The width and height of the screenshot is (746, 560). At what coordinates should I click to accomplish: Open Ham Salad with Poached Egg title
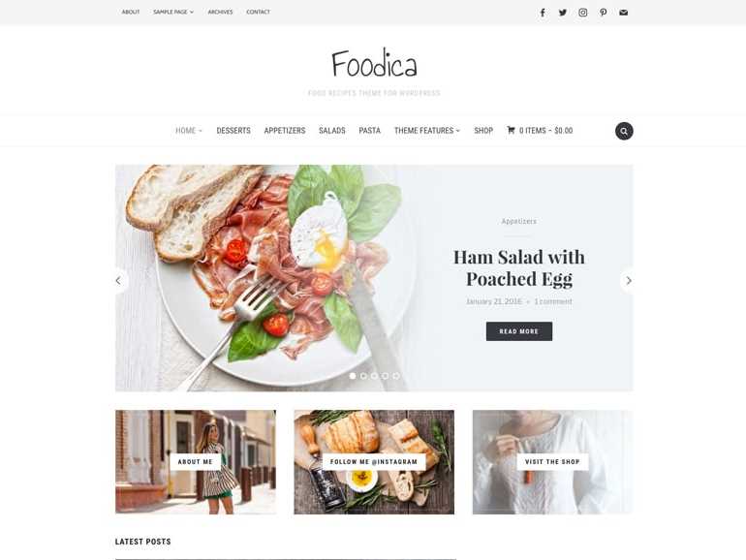click(x=519, y=267)
